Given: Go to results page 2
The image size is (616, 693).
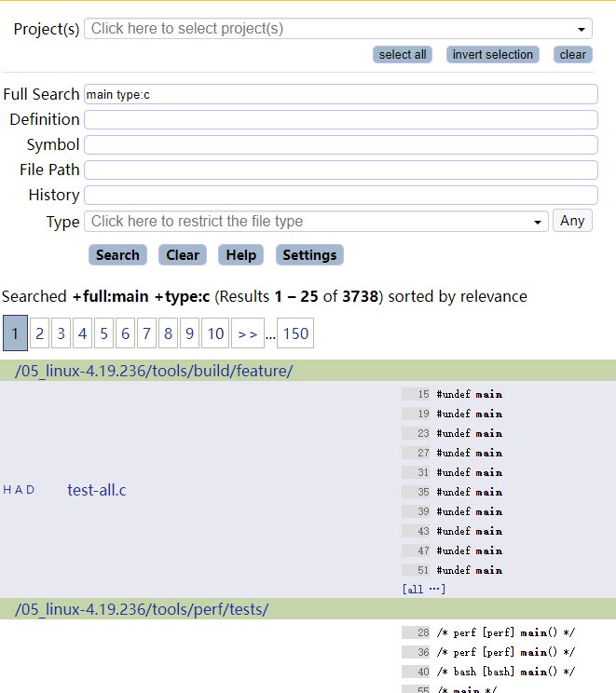Looking at the screenshot, I should [39, 333].
